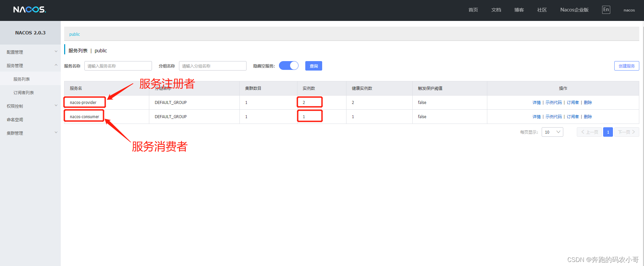Open 示例代码 for nacos-consumer
644x266 pixels.
point(554,117)
